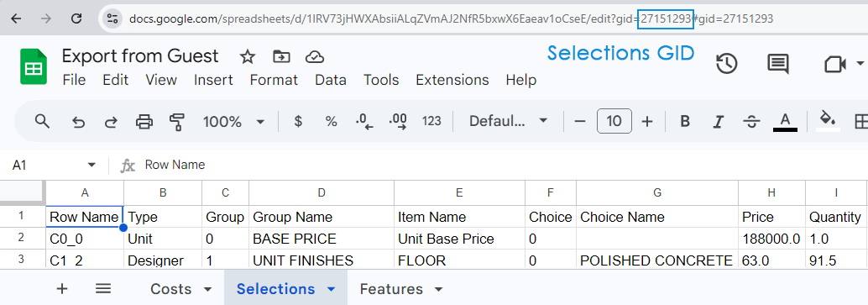Open the Features tab dropdown arrow
Screen dimensions: 868x305
tap(439, 290)
